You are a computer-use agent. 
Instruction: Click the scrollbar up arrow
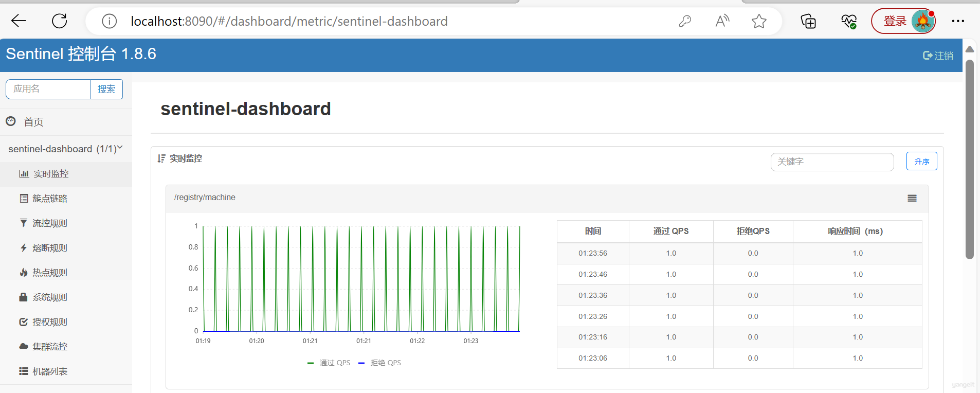pyautogui.click(x=970, y=49)
